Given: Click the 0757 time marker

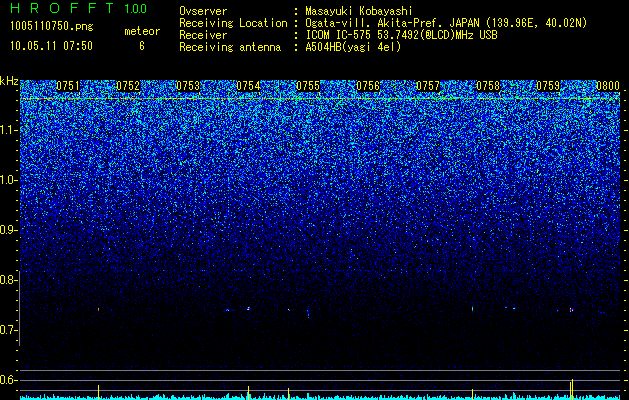Looking at the screenshot, I should (x=428, y=86).
